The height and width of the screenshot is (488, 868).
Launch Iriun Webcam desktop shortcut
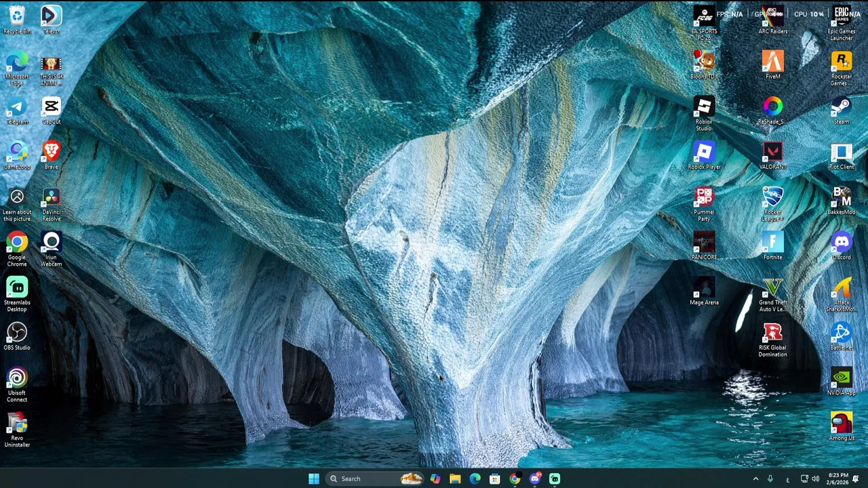click(51, 249)
